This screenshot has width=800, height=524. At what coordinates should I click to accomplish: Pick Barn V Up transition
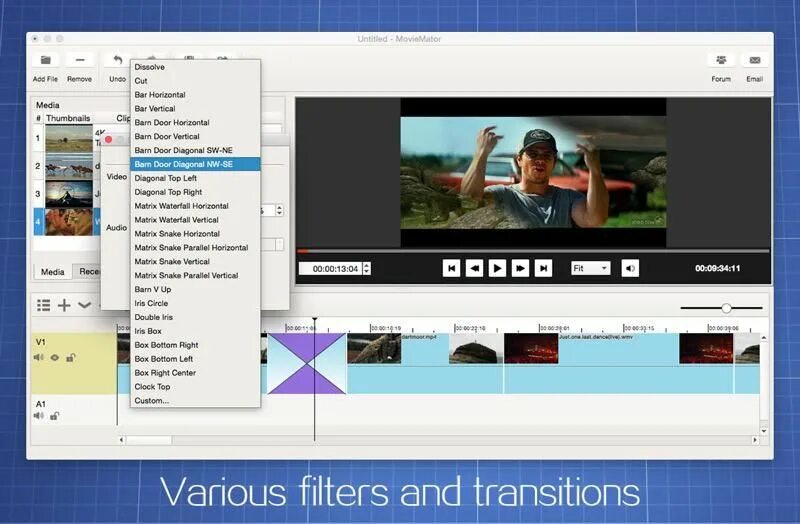click(x=195, y=289)
